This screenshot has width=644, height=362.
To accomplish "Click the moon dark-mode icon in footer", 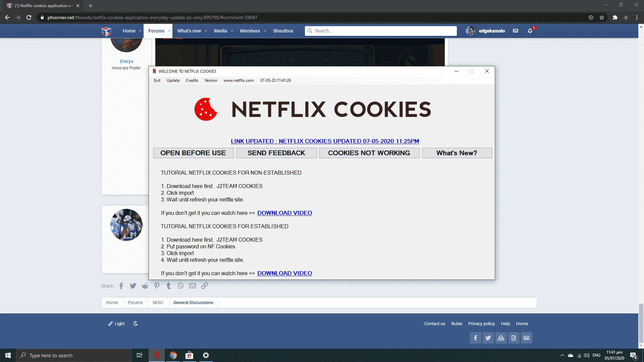I will pos(136,324).
